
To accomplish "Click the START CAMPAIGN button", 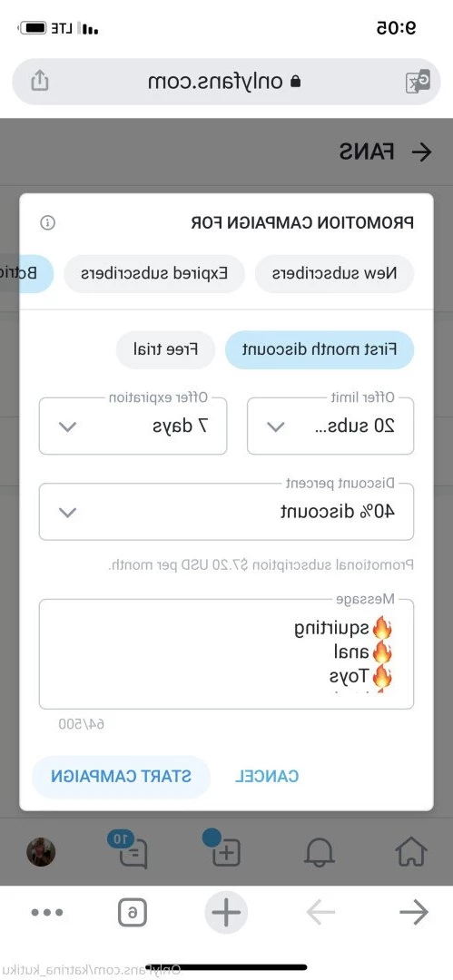I will [122, 776].
